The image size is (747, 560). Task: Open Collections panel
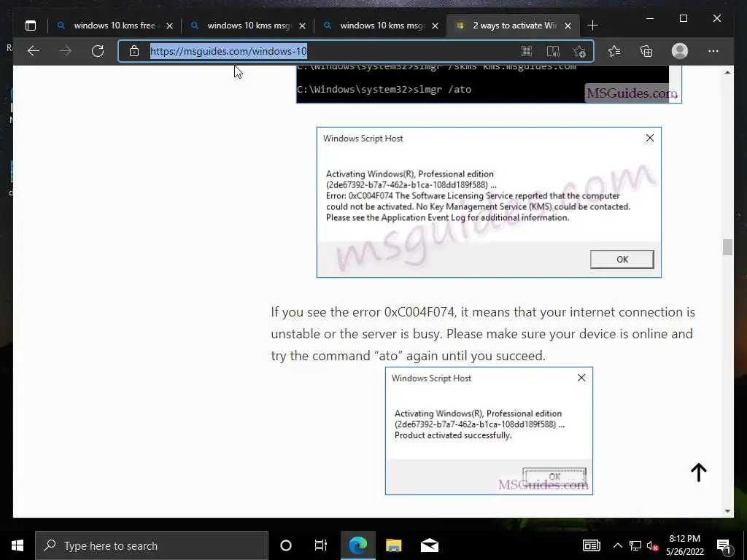(646, 51)
